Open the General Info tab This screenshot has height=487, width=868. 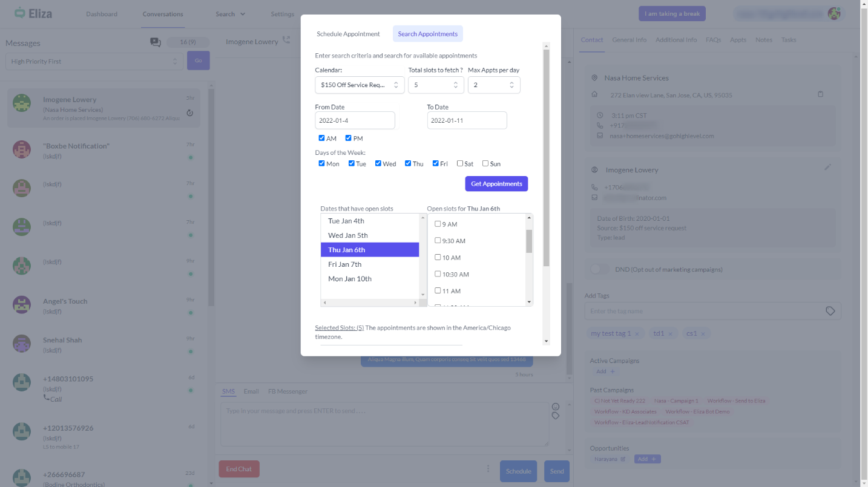(629, 40)
